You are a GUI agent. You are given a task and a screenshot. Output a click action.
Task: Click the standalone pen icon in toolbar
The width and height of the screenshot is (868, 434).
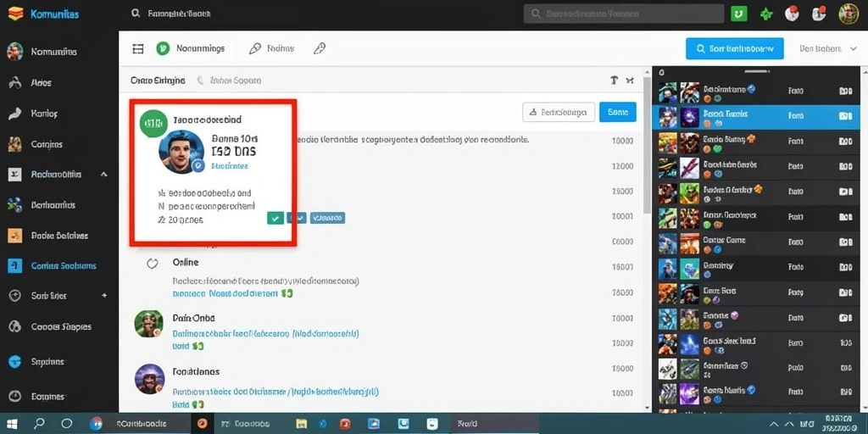pos(319,48)
